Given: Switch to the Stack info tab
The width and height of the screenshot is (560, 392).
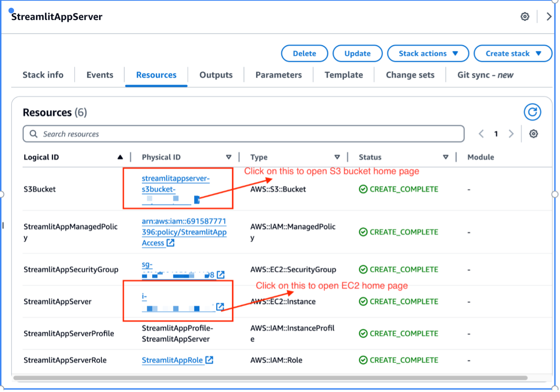Looking at the screenshot, I should point(43,75).
